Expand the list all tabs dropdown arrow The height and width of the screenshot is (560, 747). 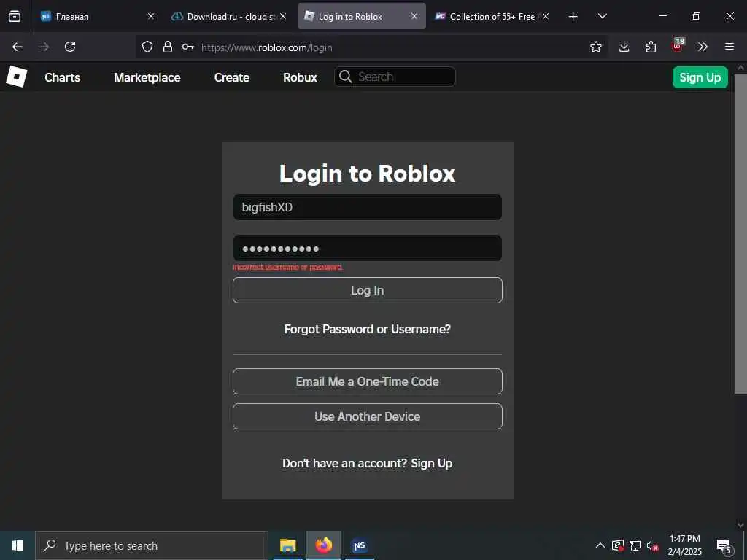[602, 16]
